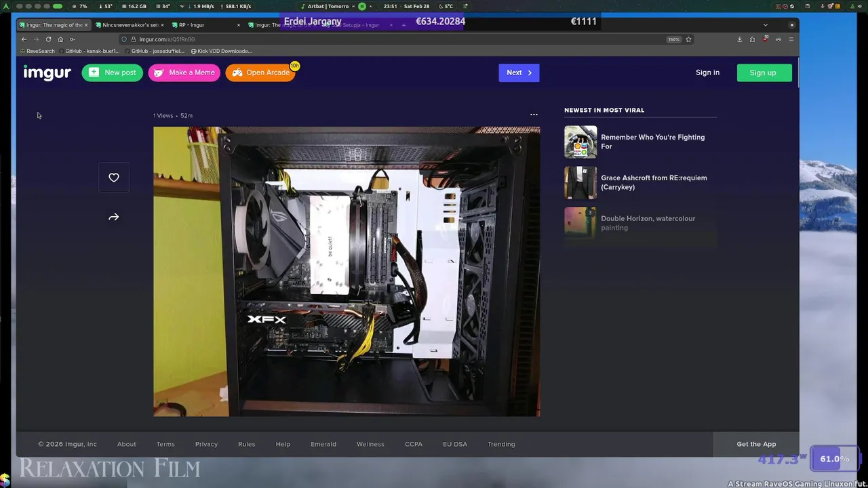The width and height of the screenshot is (868, 488).
Task: Create a New post on Imgur
Action: [112, 73]
